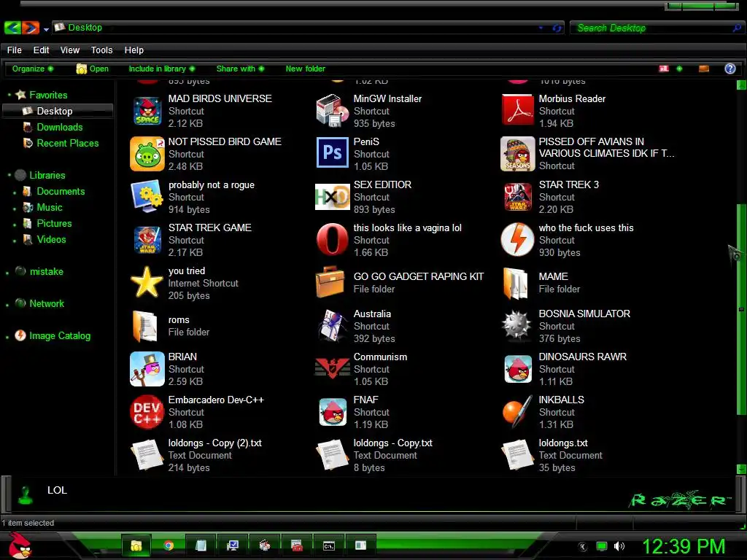Go to Recent Places in sidebar
The image size is (747, 560).
coord(68,143)
